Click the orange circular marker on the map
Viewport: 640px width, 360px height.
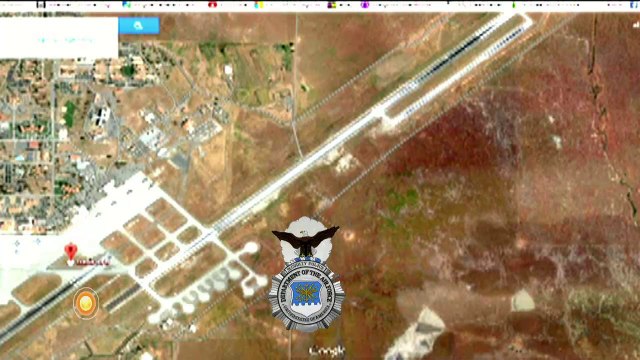click(x=86, y=303)
